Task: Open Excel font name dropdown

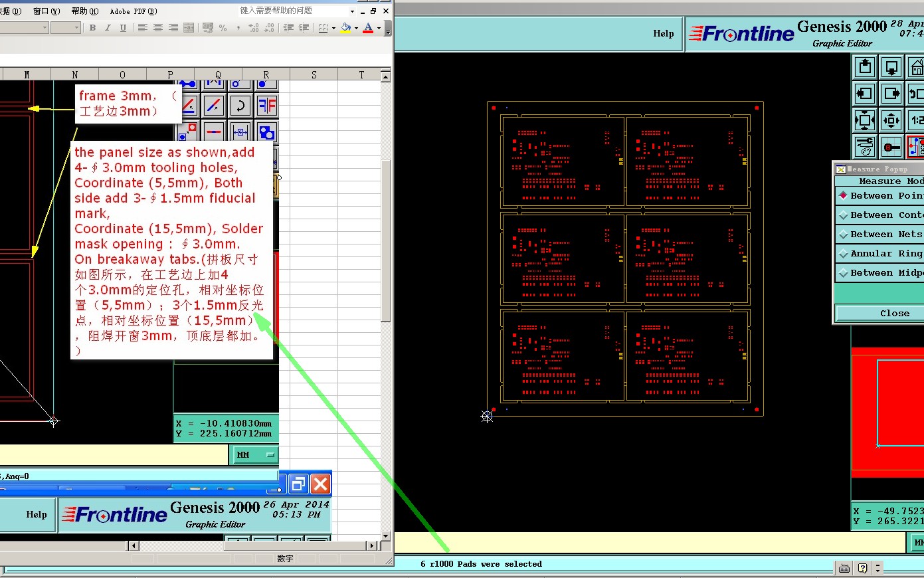Action: tap(45, 28)
